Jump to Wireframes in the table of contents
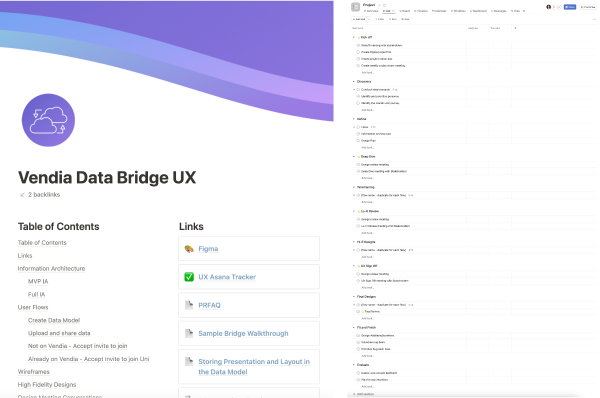Screen dimensions: 600x398 34,372
